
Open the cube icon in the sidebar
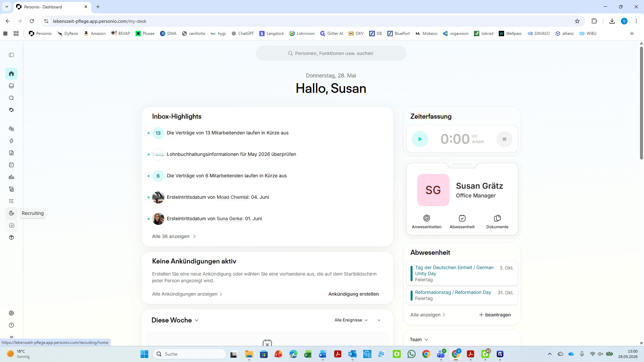click(11, 237)
